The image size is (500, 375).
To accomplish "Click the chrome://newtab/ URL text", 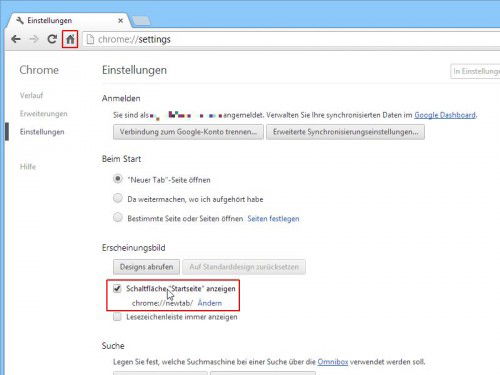I will point(162,303).
